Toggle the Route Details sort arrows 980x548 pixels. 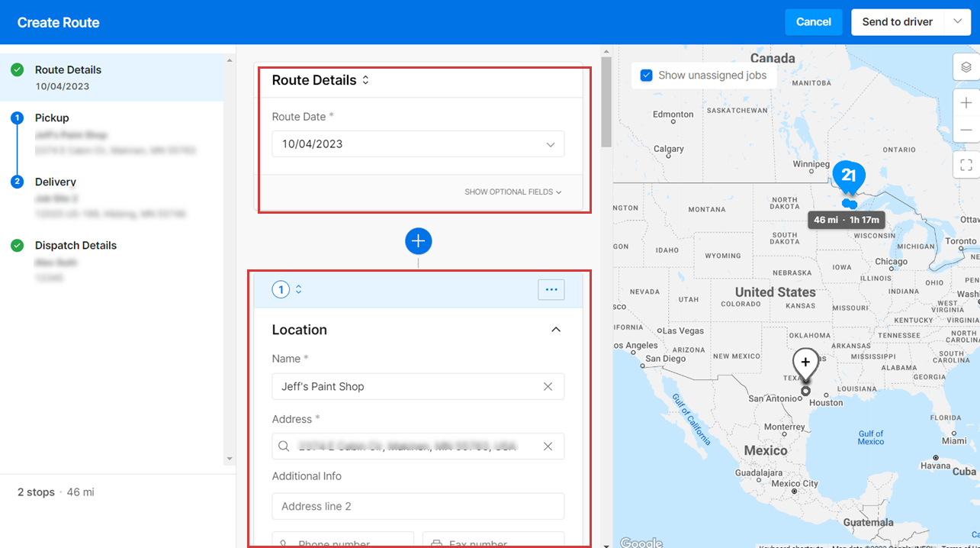click(x=365, y=79)
